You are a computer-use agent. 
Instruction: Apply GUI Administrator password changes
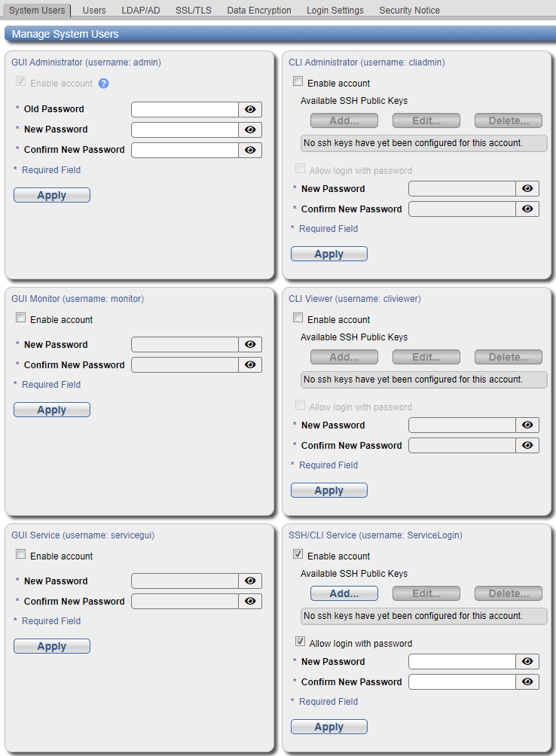click(52, 196)
